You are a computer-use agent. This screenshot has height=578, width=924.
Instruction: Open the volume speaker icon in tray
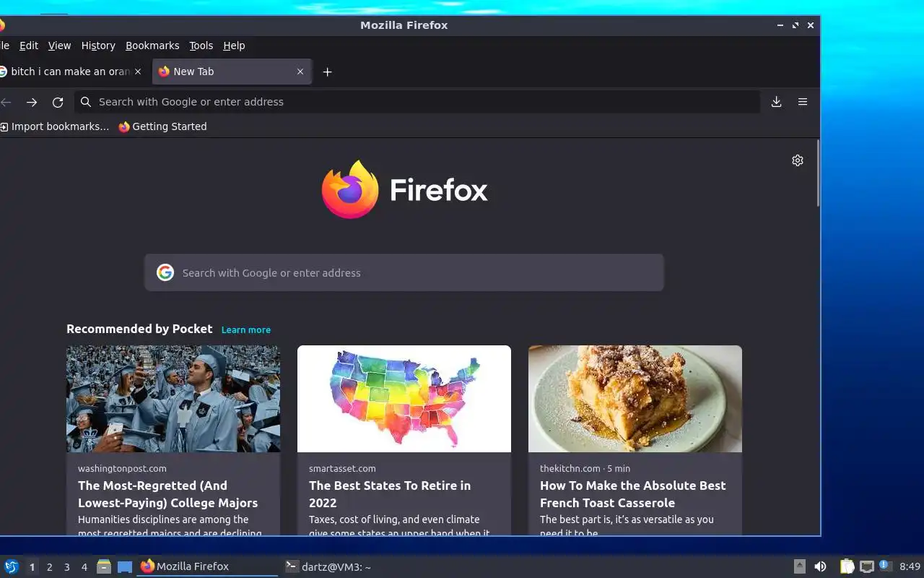[820, 566]
